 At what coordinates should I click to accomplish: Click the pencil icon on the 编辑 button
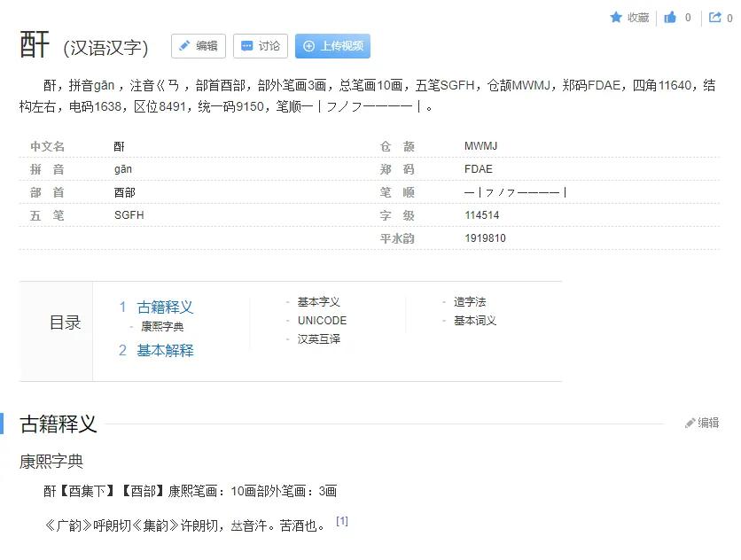pyautogui.click(x=183, y=46)
